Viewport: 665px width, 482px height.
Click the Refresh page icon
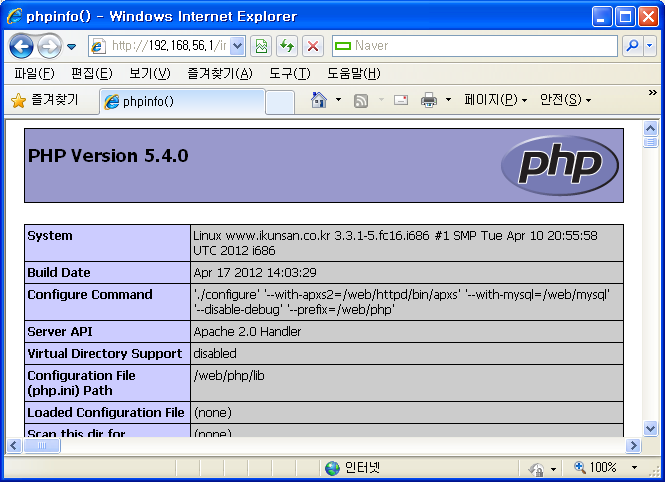pyautogui.click(x=287, y=46)
